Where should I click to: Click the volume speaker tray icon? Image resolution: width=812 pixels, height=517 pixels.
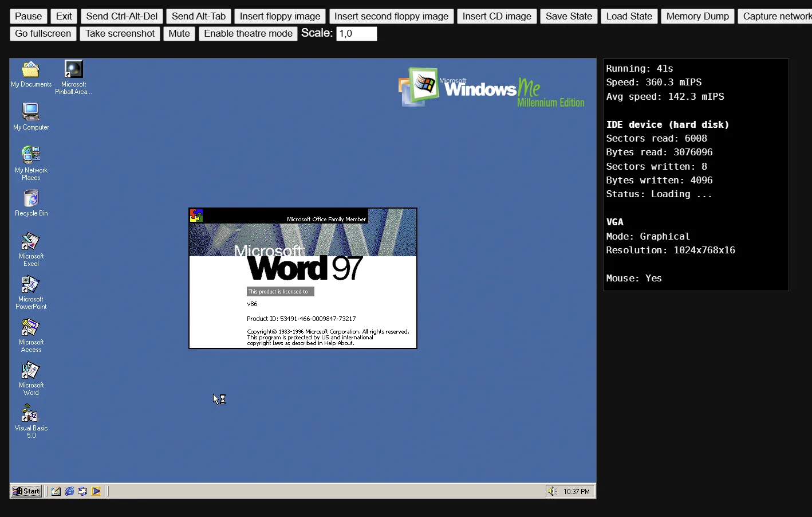(552, 491)
